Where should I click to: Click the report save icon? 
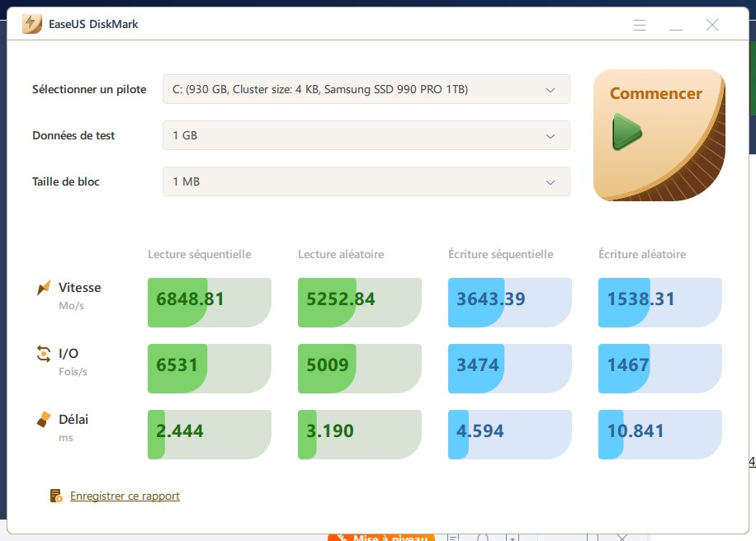coord(56,496)
